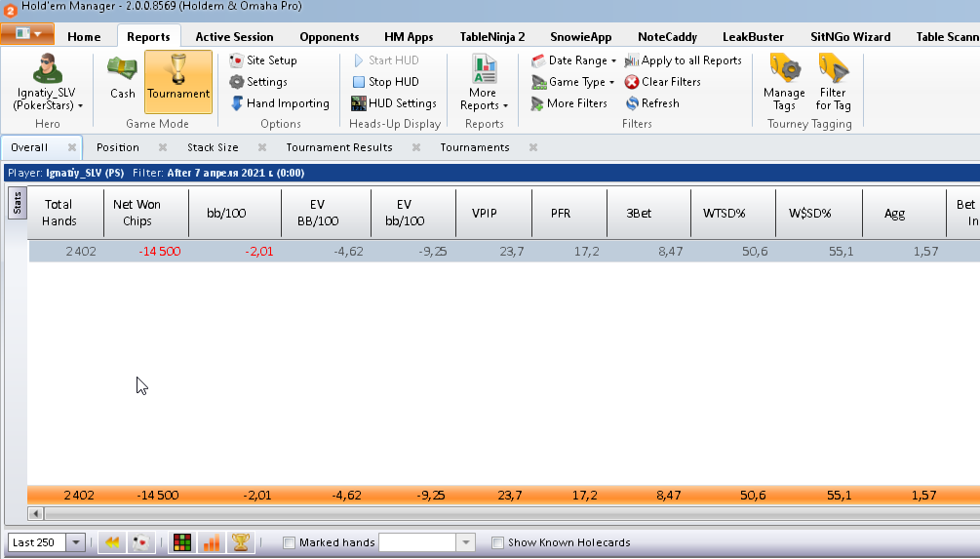Screen dimensions: 980x559
Task: Open the hand matrix grid view
Action: [x=182, y=542]
